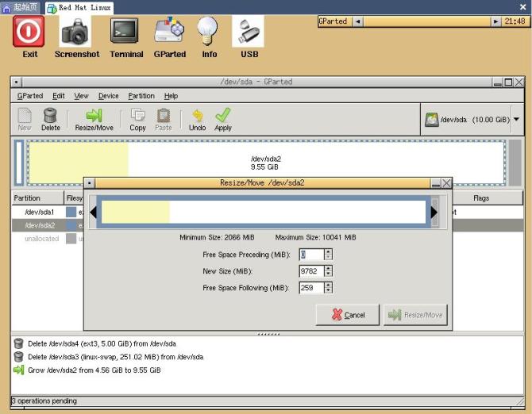
Task: Click Free Space Preceding stepper arrows
Action: point(328,255)
